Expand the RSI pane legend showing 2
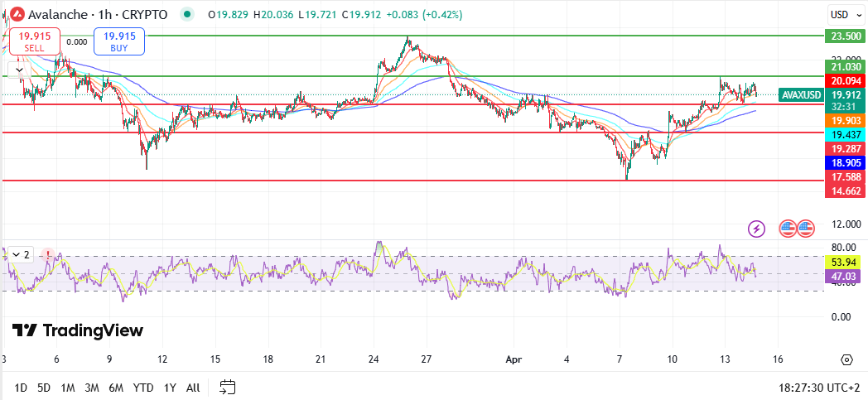This screenshot has height=400, width=868. coord(18,254)
